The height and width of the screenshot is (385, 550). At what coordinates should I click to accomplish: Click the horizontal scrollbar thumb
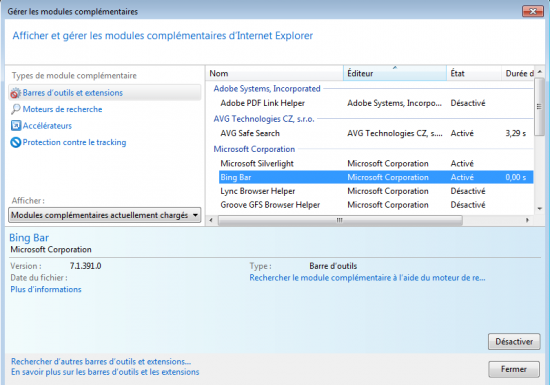(x=340, y=220)
